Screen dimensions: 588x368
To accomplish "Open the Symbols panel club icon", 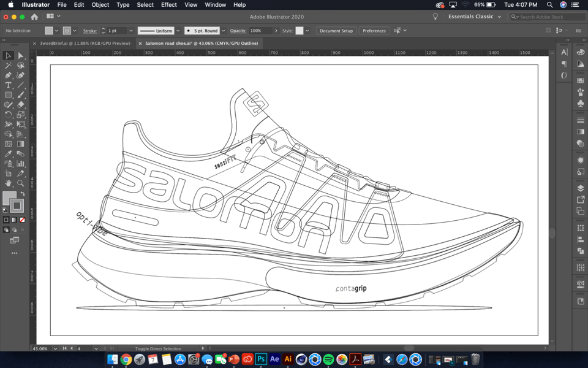I will coord(581,103).
